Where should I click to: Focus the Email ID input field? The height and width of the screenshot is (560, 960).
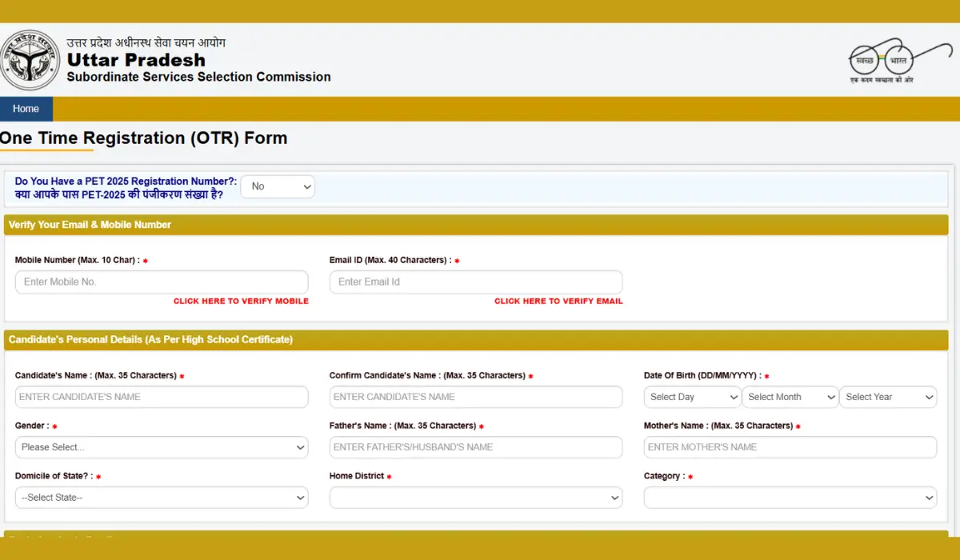coord(476,282)
